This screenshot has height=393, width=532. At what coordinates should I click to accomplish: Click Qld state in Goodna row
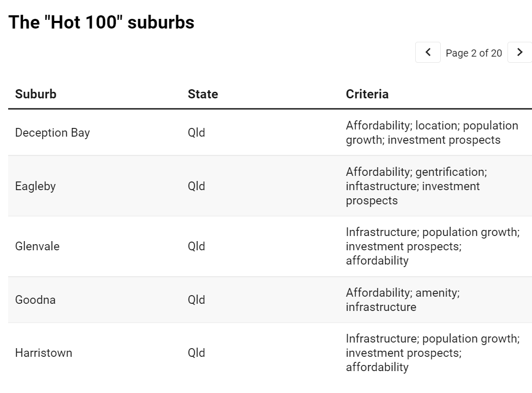pos(196,300)
